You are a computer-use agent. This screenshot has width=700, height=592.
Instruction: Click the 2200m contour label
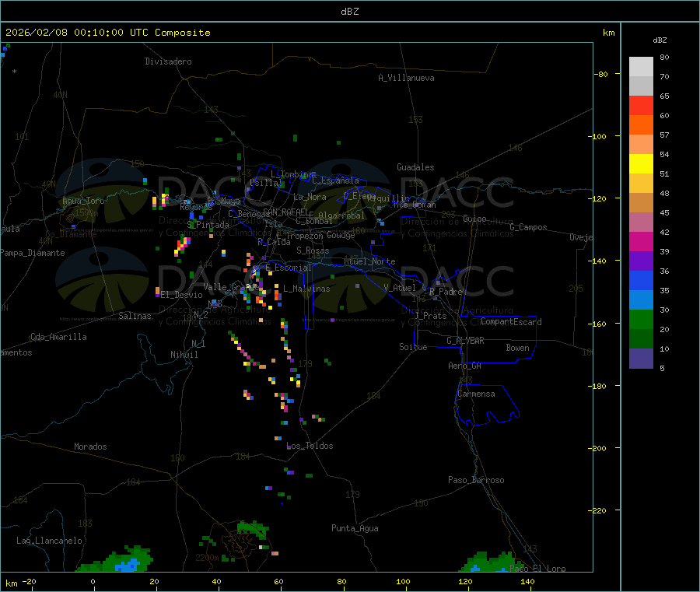207,558
